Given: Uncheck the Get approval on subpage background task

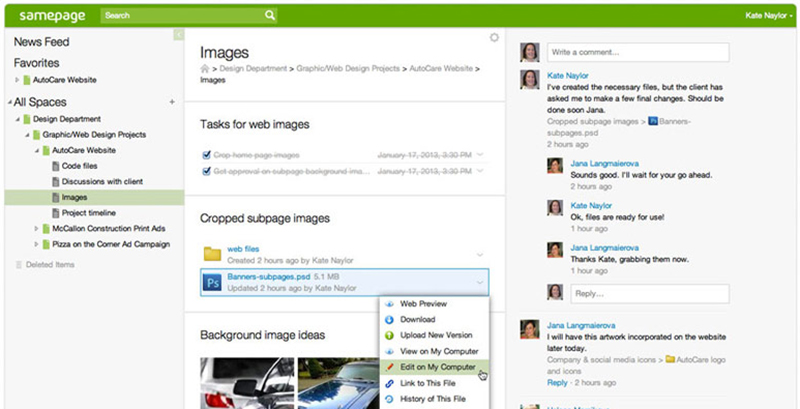Looking at the screenshot, I should point(206,171).
